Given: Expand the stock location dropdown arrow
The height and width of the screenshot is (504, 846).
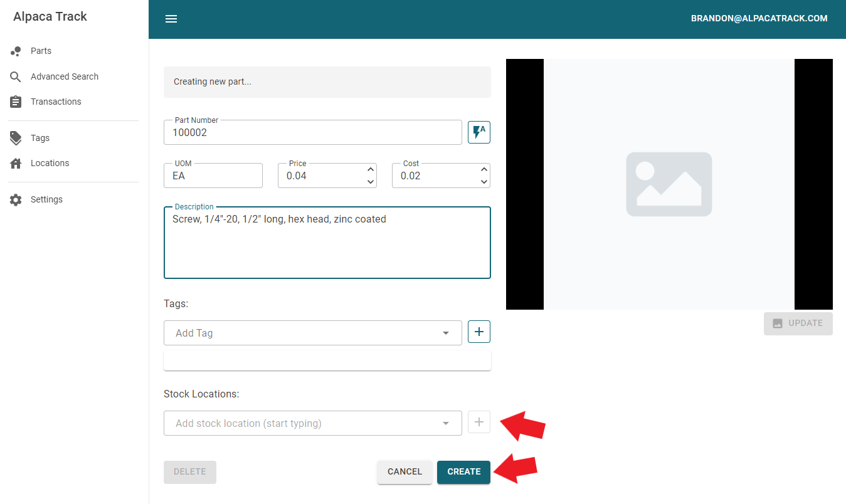Looking at the screenshot, I should coord(446,423).
